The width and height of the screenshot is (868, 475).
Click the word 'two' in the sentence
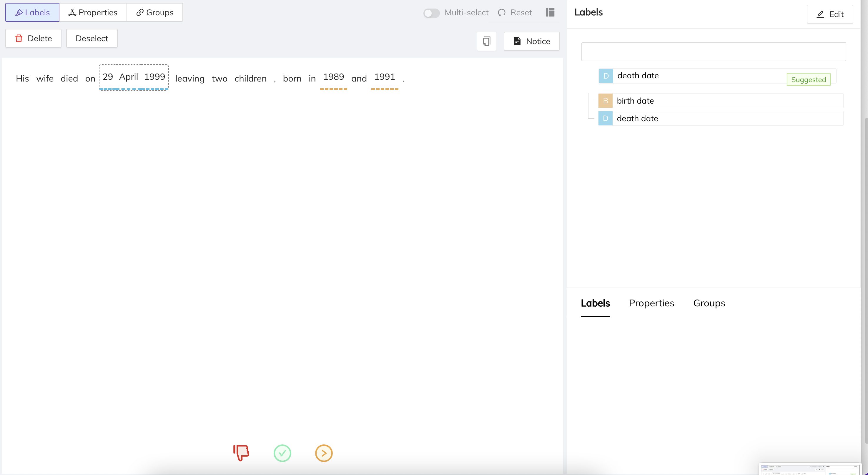point(220,79)
